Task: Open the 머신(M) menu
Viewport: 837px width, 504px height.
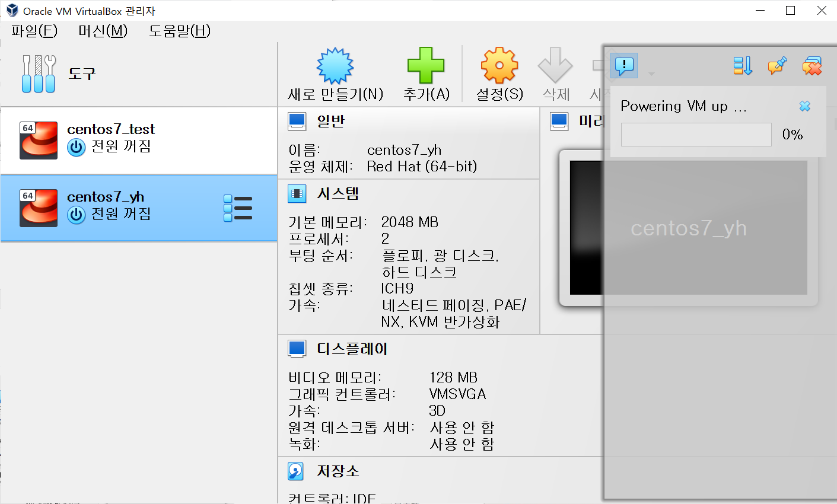Action: click(103, 31)
